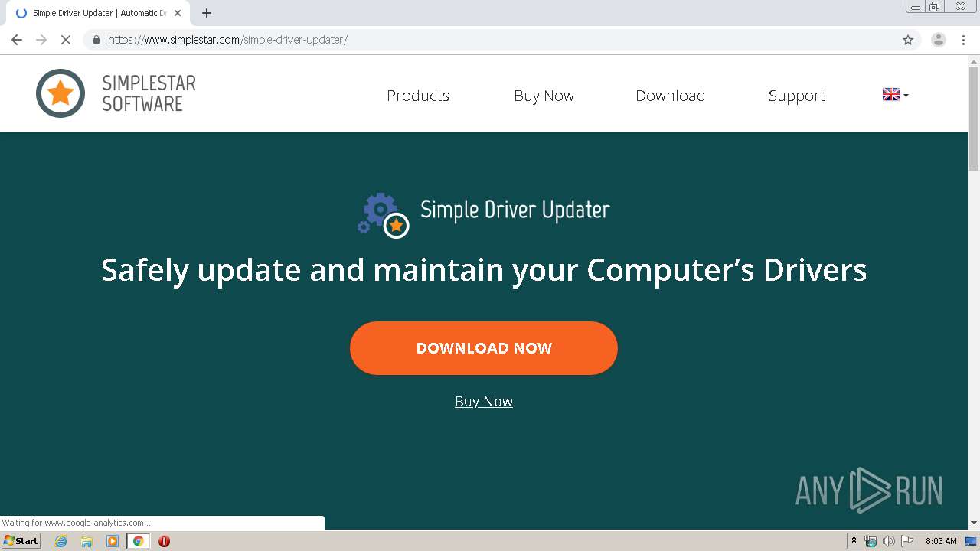This screenshot has width=980, height=551.
Task: Stop page loading with the X button
Action: pos(66,40)
